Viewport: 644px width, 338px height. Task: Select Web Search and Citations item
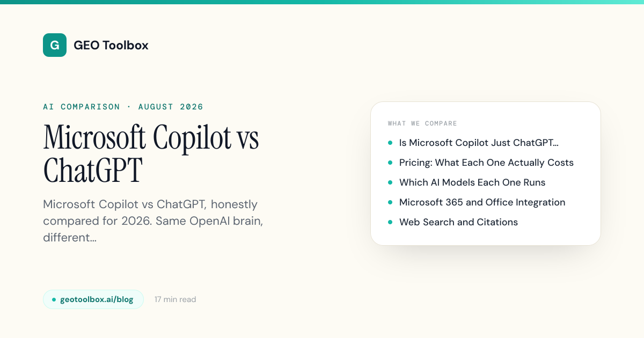point(458,222)
